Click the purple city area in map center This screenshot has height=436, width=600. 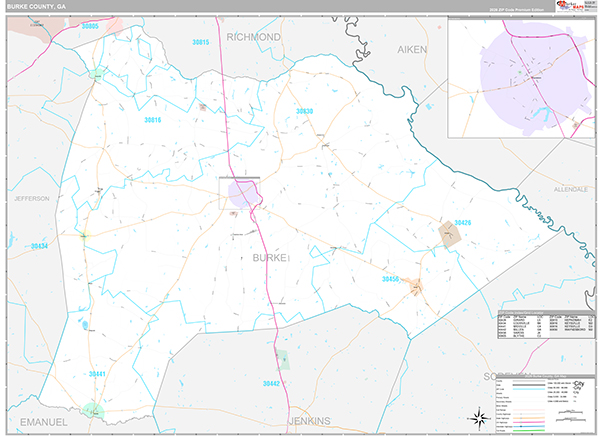[243, 194]
